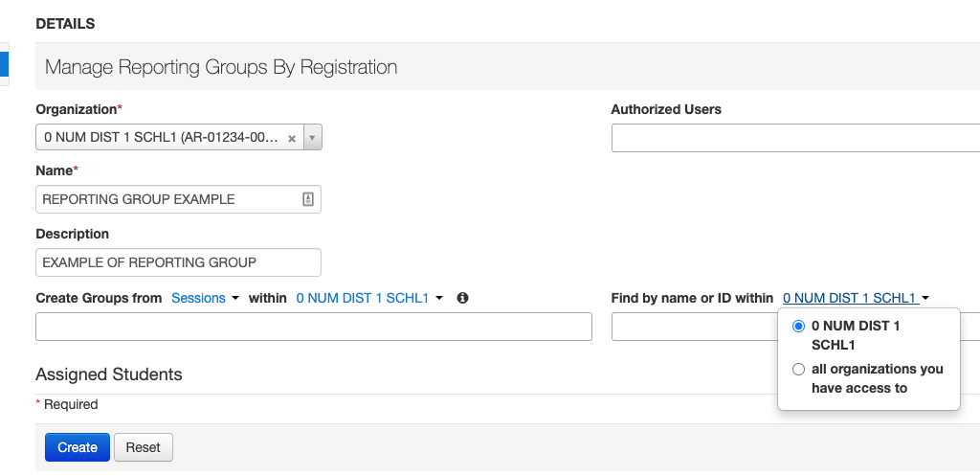Focus the Create Groups from search box

(x=313, y=327)
